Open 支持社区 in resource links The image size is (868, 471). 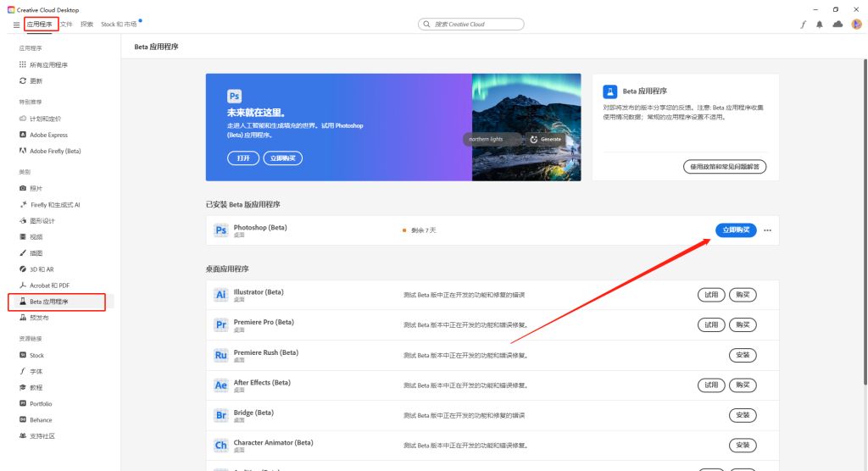pyautogui.click(x=42, y=435)
